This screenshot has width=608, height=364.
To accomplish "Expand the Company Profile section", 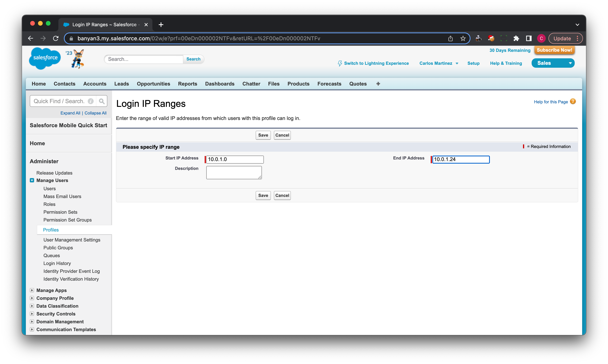I will click(x=32, y=298).
